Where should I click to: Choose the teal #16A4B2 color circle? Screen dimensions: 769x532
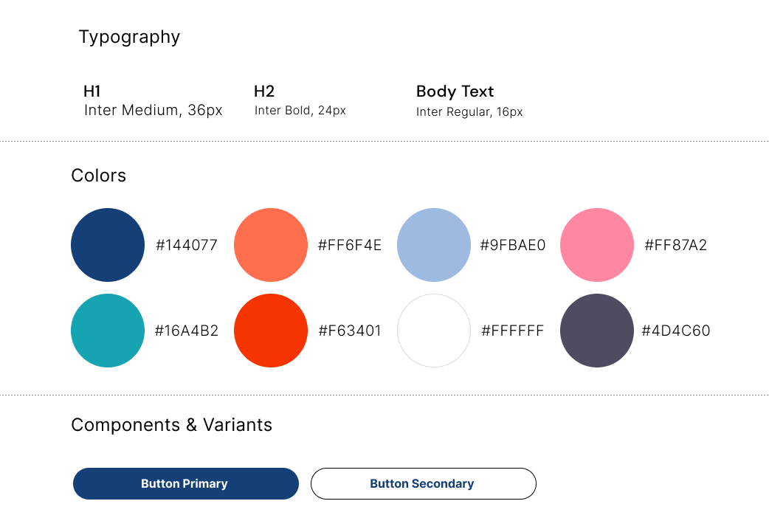[x=108, y=331]
